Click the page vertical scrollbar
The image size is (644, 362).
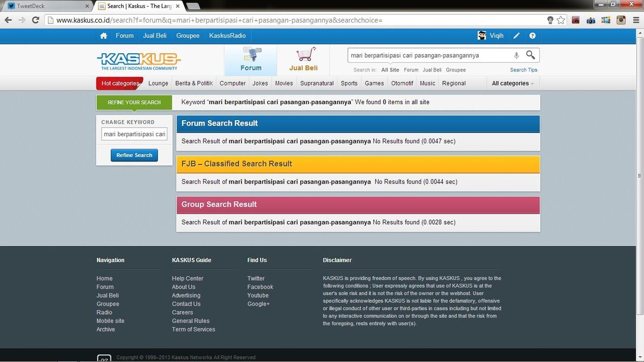[640, 176]
